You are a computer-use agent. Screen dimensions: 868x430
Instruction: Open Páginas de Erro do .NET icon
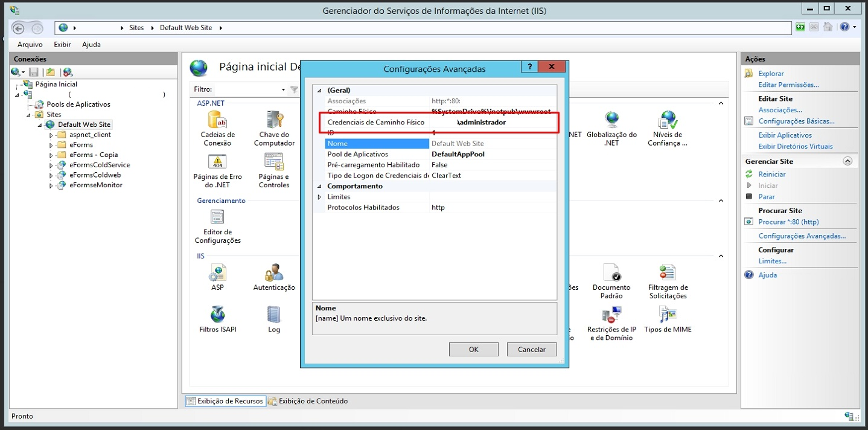click(x=217, y=163)
